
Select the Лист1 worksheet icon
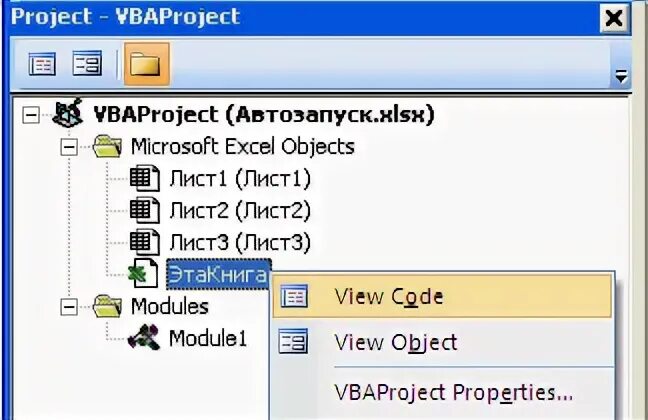tap(145, 178)
